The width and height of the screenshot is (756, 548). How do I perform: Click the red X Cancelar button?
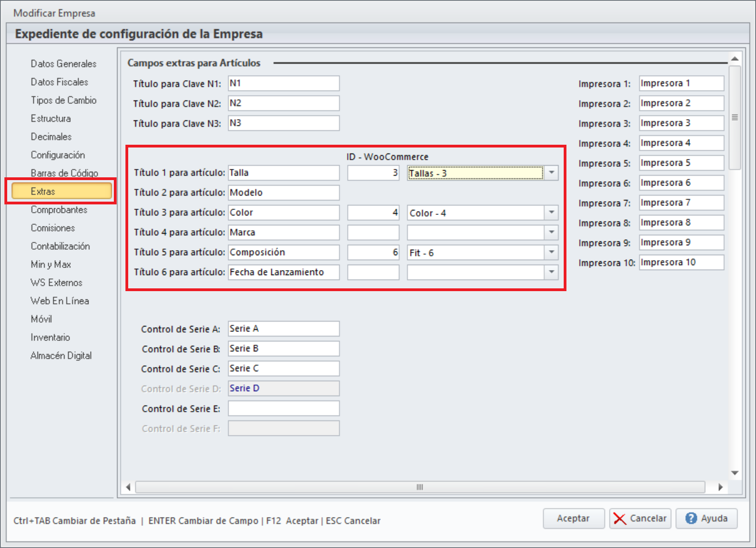[640, 518]
